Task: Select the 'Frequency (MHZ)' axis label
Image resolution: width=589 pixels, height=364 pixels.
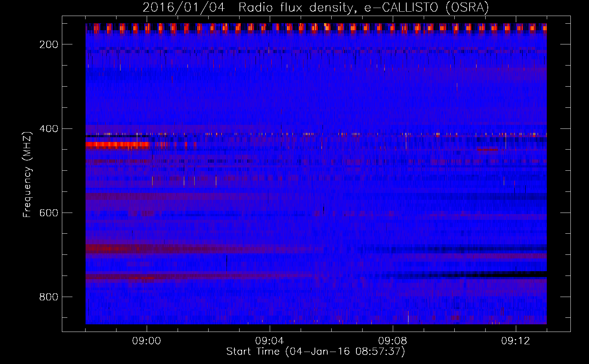Action: 27,174
